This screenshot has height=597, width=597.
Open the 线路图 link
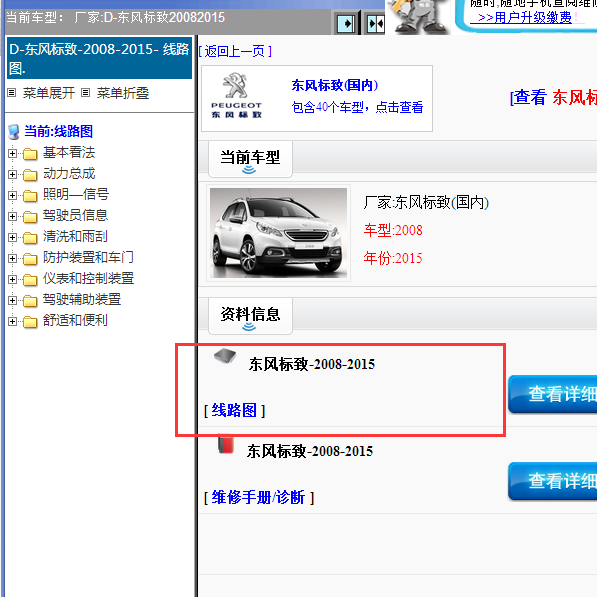pos(234,410)
